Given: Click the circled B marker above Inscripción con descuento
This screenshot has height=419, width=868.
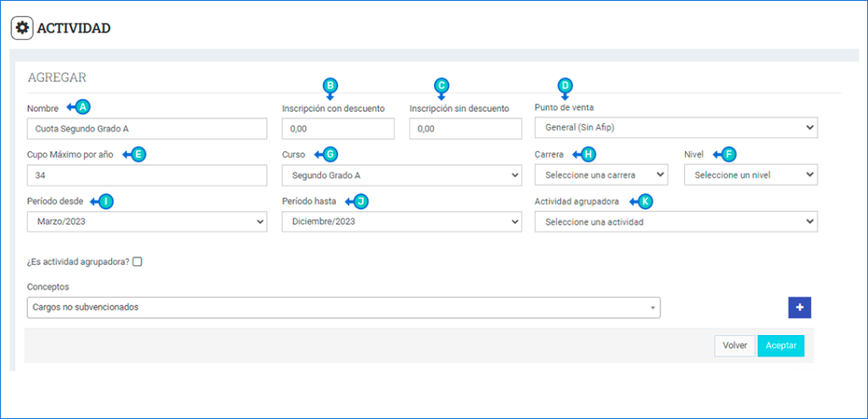Looking at the screenshot, I should [x=331, y=85].
